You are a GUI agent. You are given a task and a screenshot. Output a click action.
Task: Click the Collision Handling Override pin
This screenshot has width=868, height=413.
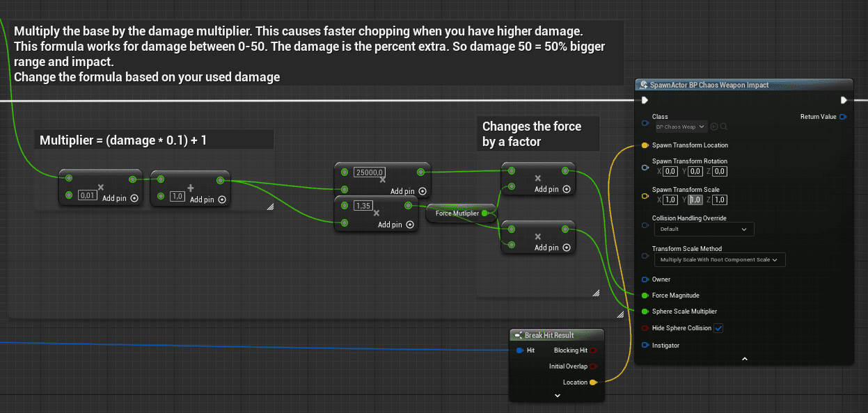coord(645,225)
